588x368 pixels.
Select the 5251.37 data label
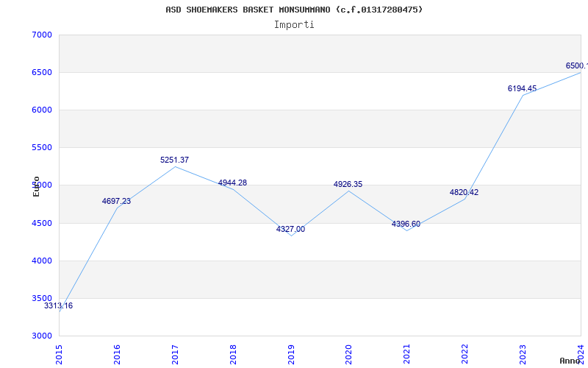point(174,160)
